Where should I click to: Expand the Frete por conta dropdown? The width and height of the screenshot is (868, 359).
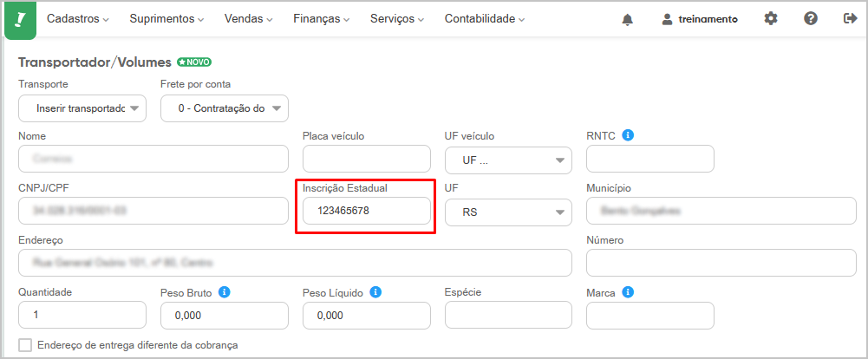pos(225,108)
